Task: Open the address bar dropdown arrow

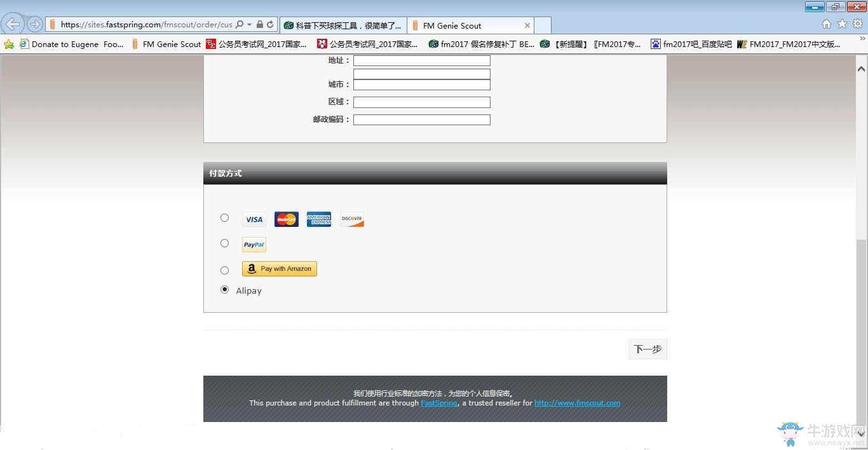Action: coord(250,25)
